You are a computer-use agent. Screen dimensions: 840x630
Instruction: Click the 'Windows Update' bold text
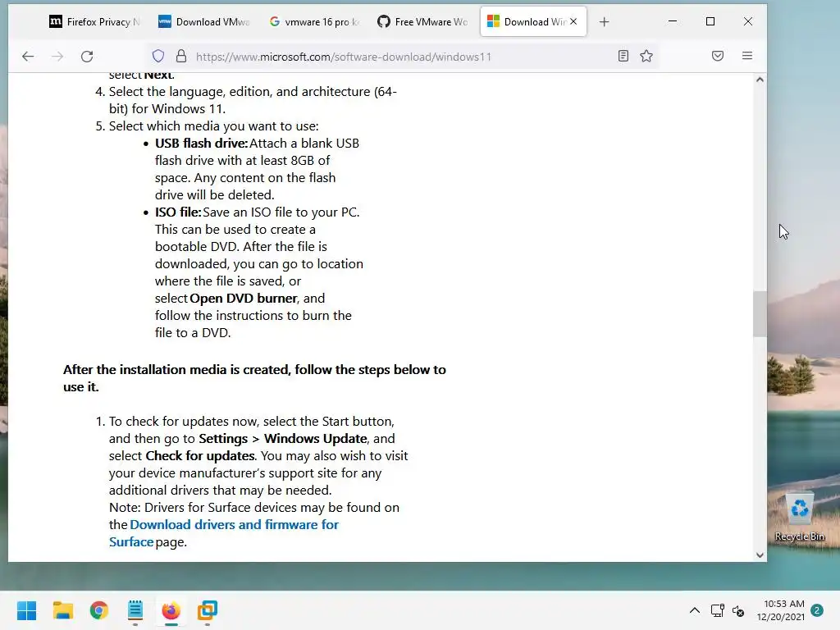tap(316, 439)
